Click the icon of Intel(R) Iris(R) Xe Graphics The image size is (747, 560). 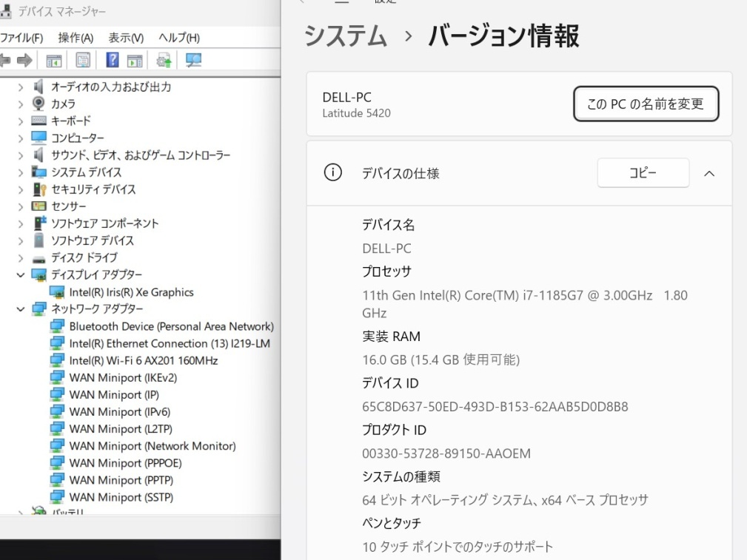tap(57, 292)
